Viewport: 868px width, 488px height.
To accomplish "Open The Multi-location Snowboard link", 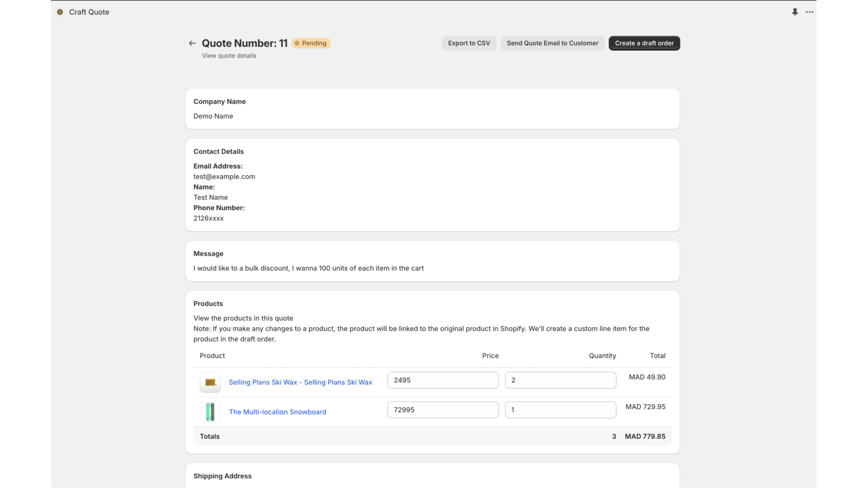I will coord(278,412).
